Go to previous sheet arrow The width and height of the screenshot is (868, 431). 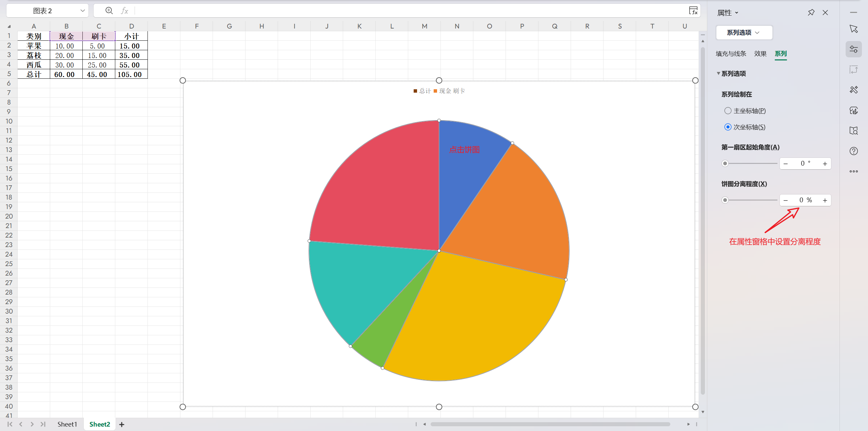click(21, 424)
